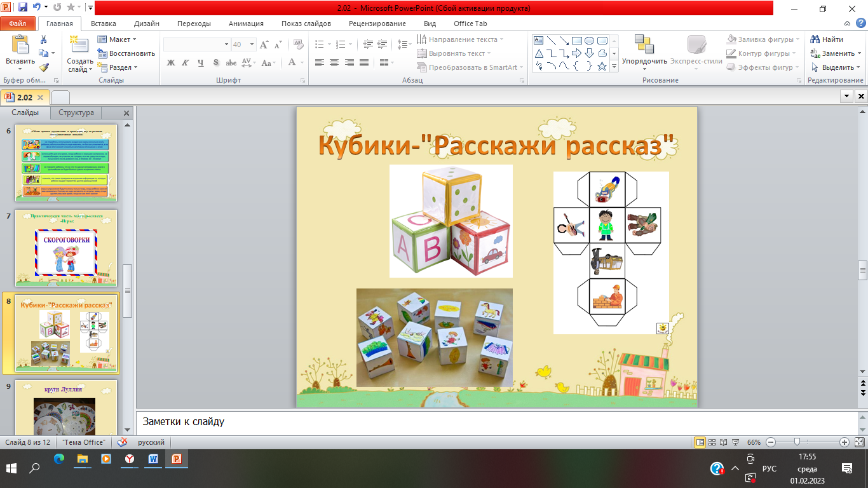Click zoom out minus button
Viewport: 868px width, 488px height.
771,442
